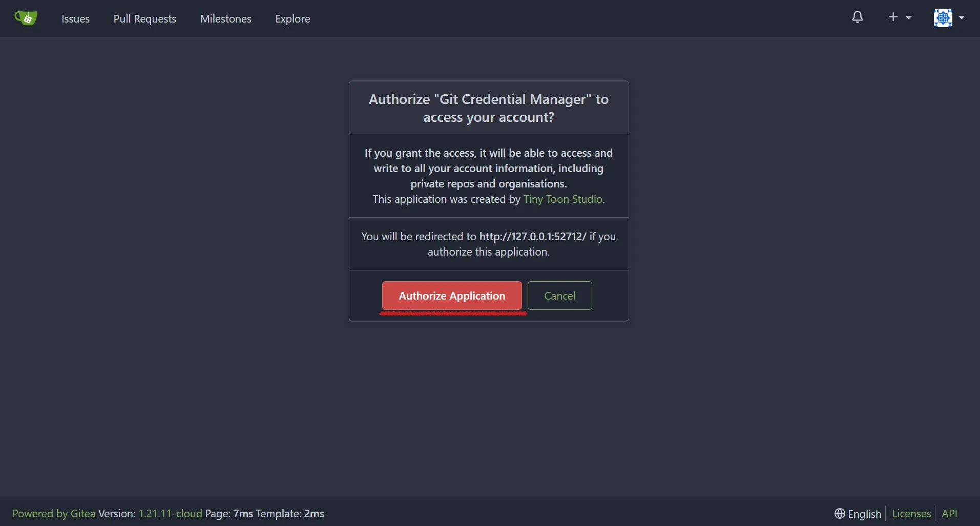
Task: Open the notifications bell
Action: click(857, 17)
